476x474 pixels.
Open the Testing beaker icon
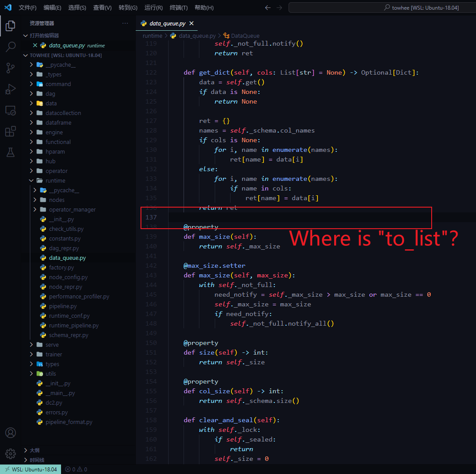coord(11,152)
